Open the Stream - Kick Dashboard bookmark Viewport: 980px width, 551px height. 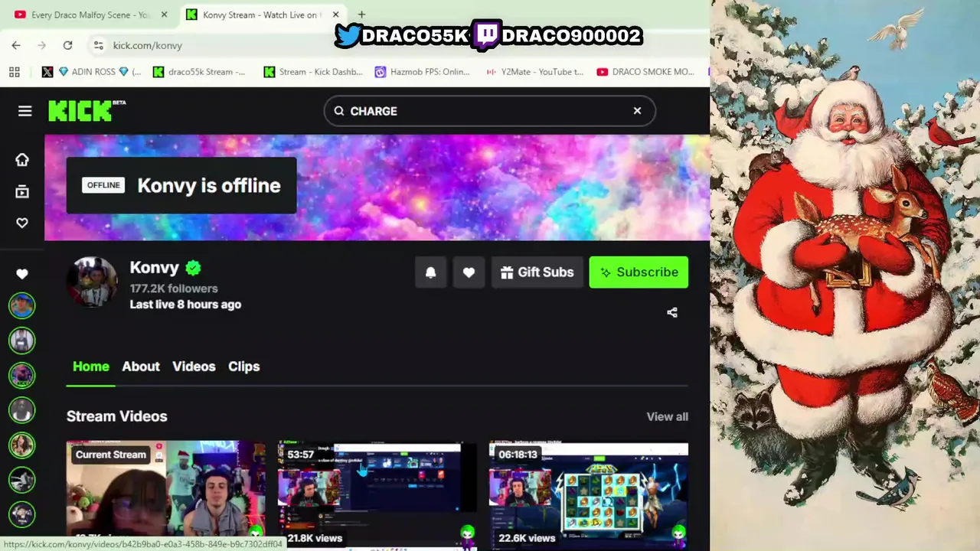pyautogui.click(x=313, y=72)
